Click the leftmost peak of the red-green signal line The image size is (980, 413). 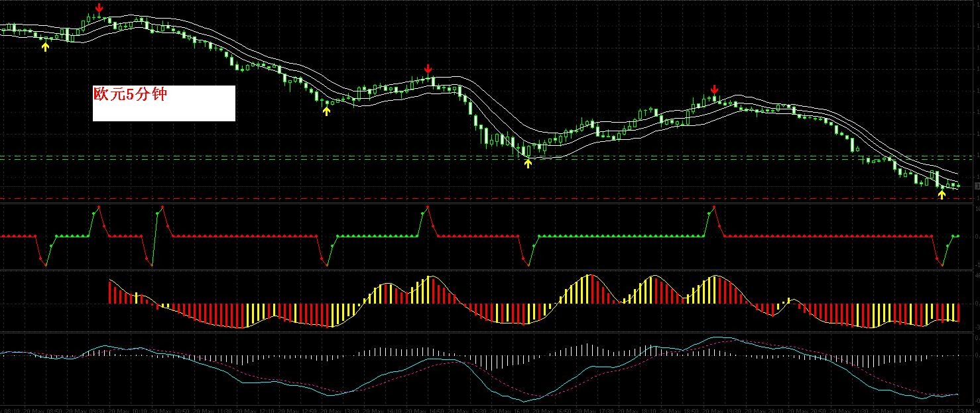(98, 207)
